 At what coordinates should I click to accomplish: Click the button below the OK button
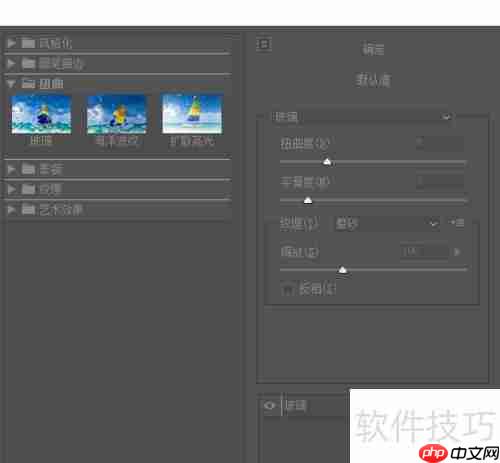(373, 80)
